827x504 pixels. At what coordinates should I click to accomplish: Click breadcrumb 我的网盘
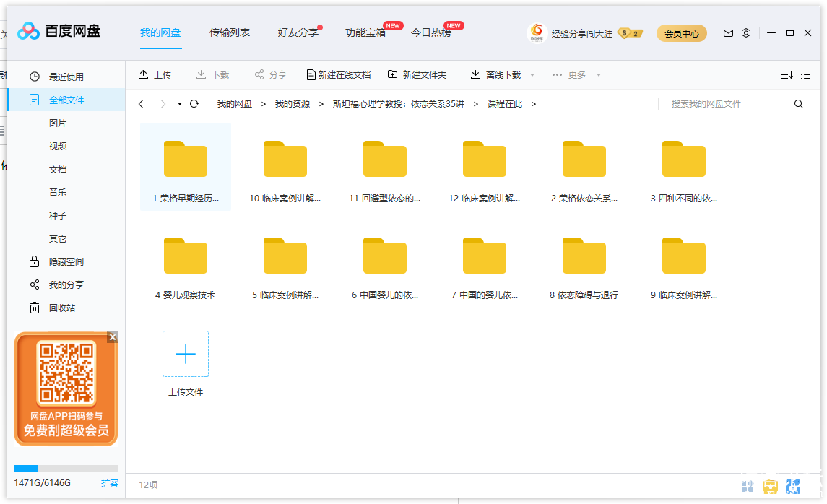[235, 104]
